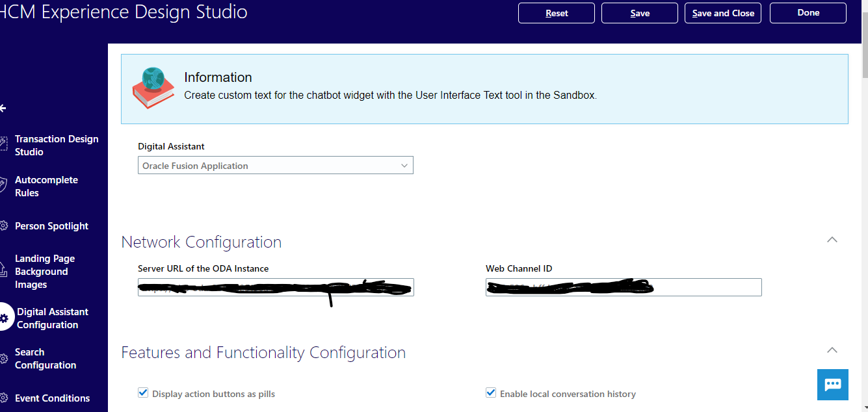Open Transaction Design Studio page
Image resolution: width=868 pixels, height=412 pixels.
[57, 145]
